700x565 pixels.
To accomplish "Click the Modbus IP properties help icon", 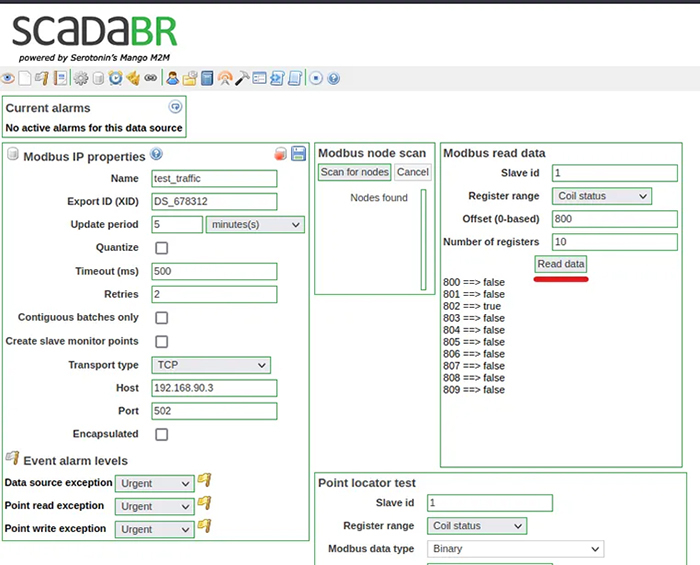I will [156, 155].
